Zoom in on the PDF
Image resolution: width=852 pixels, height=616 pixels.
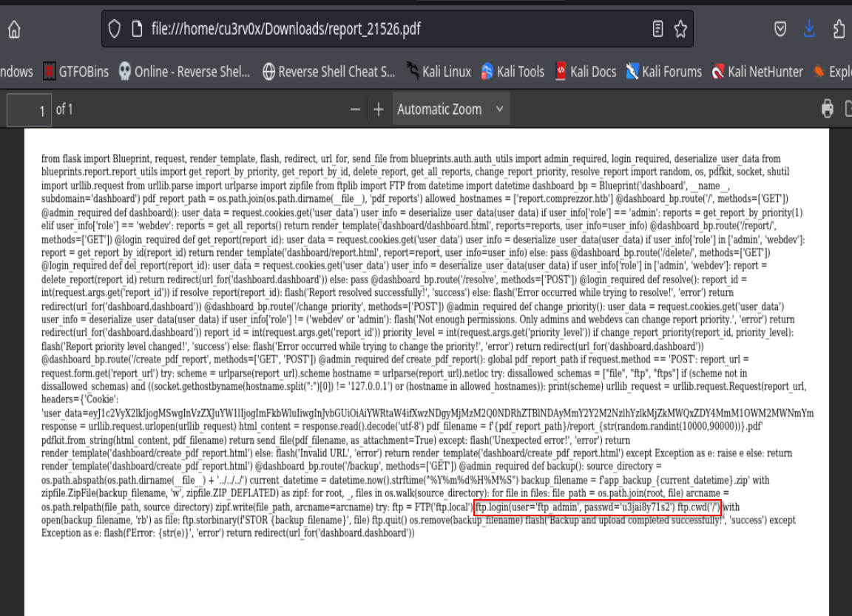pyautogui.click(x=379, y=108)
